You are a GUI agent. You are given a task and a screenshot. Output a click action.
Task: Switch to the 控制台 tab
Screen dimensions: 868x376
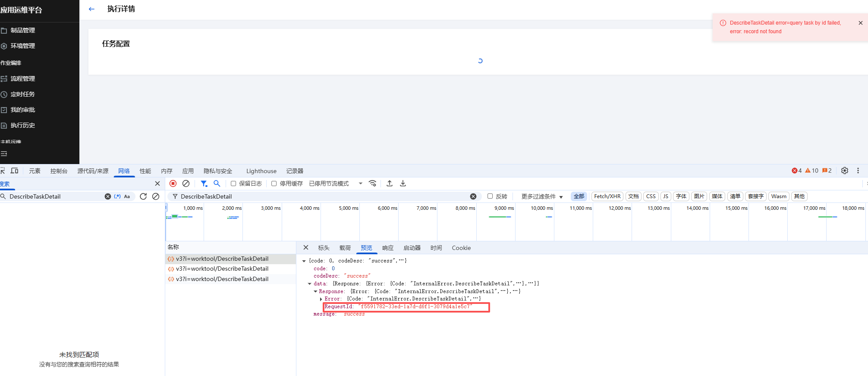59,171
